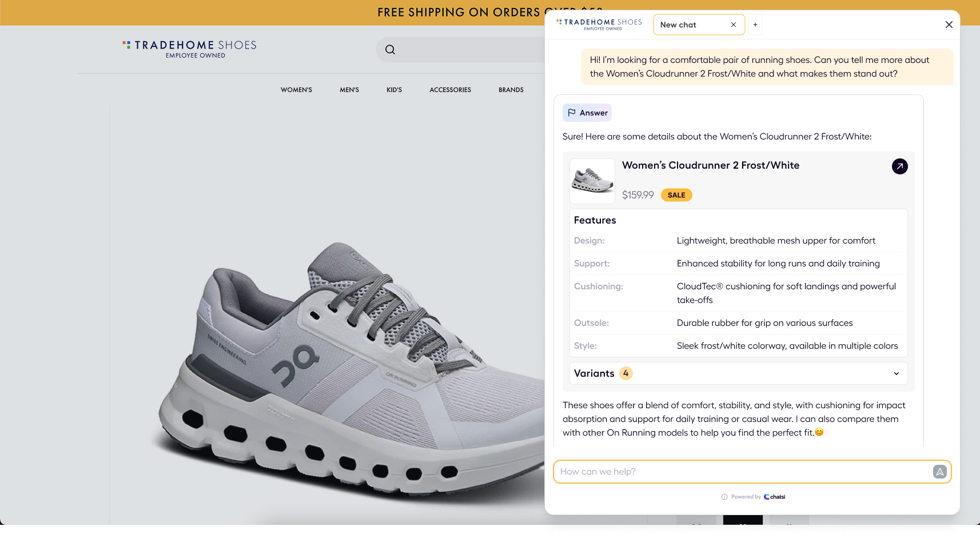Click the CloudTec® cushioning description
The width and height of the screenshot is (980, 538).
tap(786, 293)
